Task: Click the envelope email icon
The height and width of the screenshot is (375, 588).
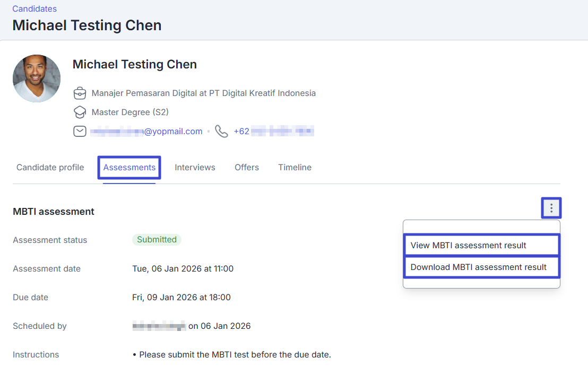Action: pyautogui.click(x=80, y=132)
